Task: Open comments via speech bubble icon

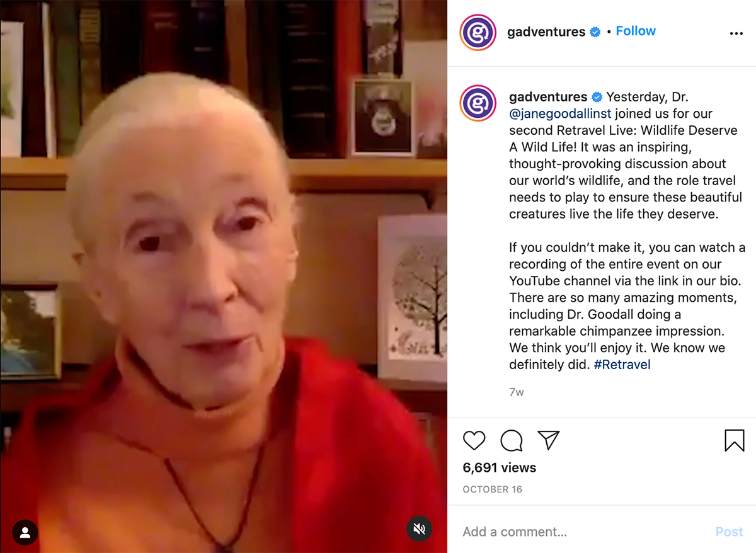Action: (x=512, y=440)
